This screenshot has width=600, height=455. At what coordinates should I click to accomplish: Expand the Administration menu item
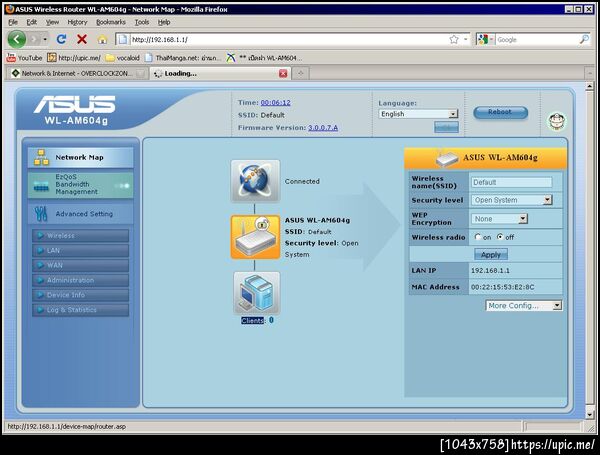80,280
